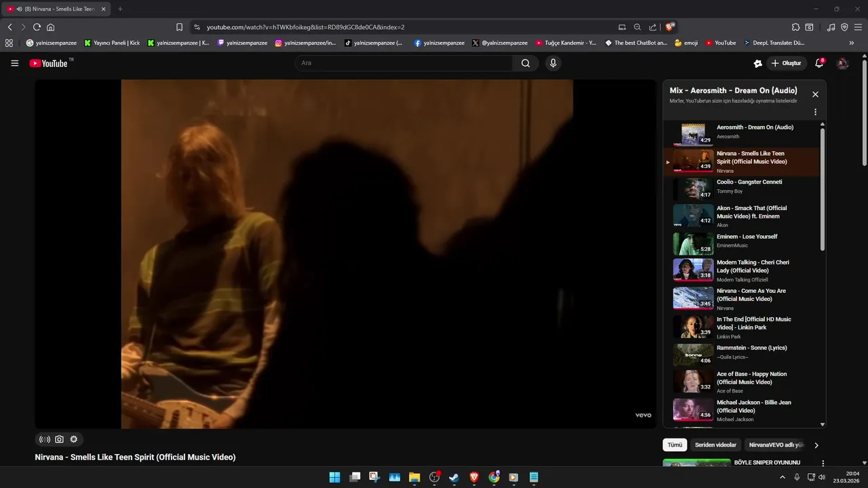This screenshot has height=488, width=868.
Task: Click the search magnifier button
Action: 526,63
